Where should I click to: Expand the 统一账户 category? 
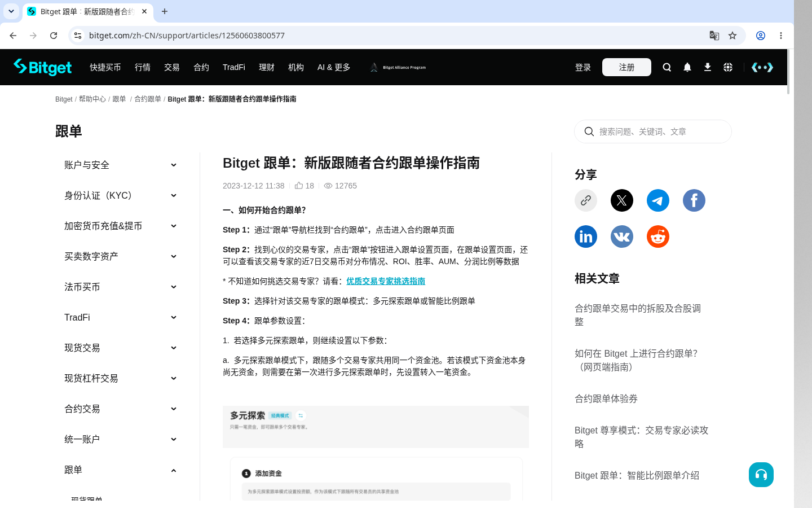pyautogui.click(x=121, y=439)
